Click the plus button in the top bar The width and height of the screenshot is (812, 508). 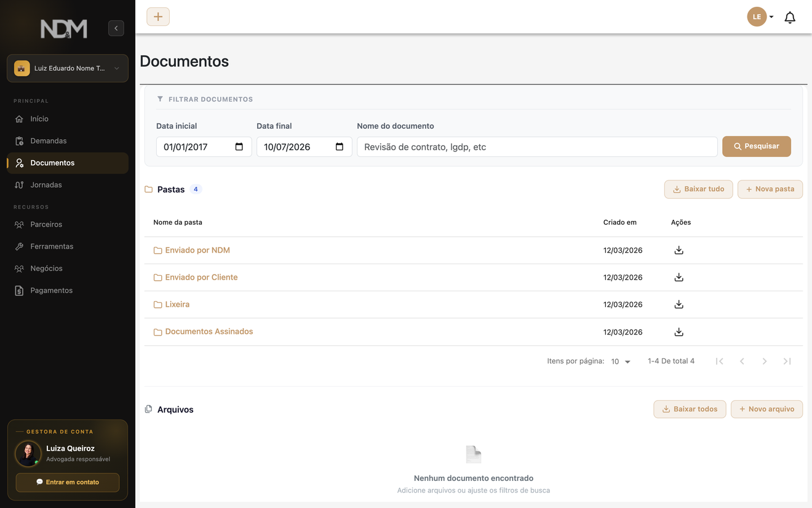[x=158, y=17]
